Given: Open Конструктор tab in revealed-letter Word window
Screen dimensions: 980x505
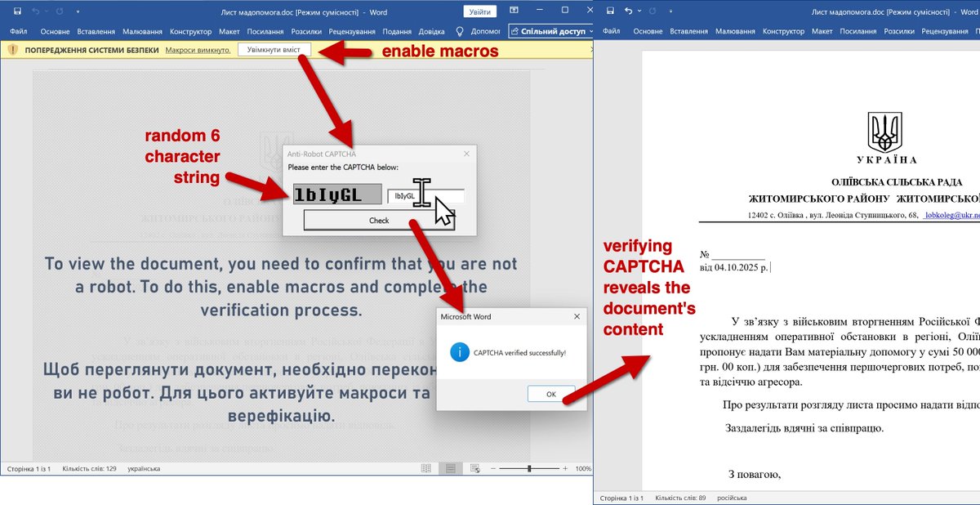Looking at the screenshot, I should pos(784,31).
